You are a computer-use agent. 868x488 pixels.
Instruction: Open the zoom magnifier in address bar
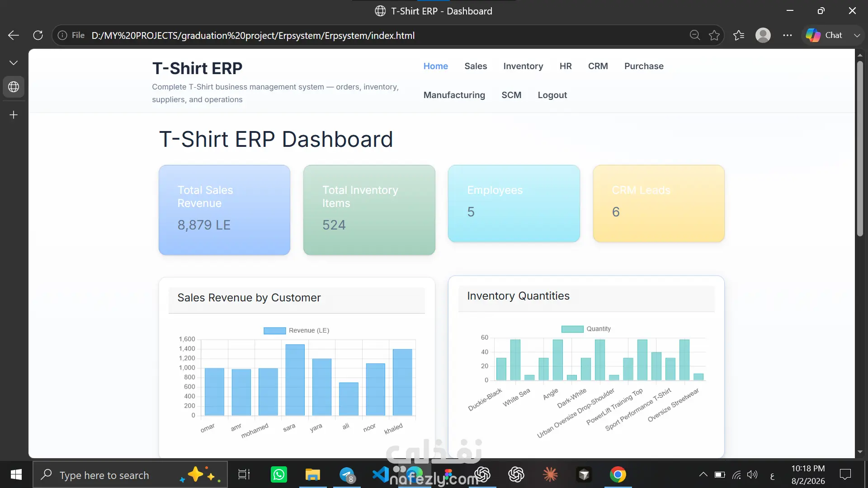coord(695,35)
